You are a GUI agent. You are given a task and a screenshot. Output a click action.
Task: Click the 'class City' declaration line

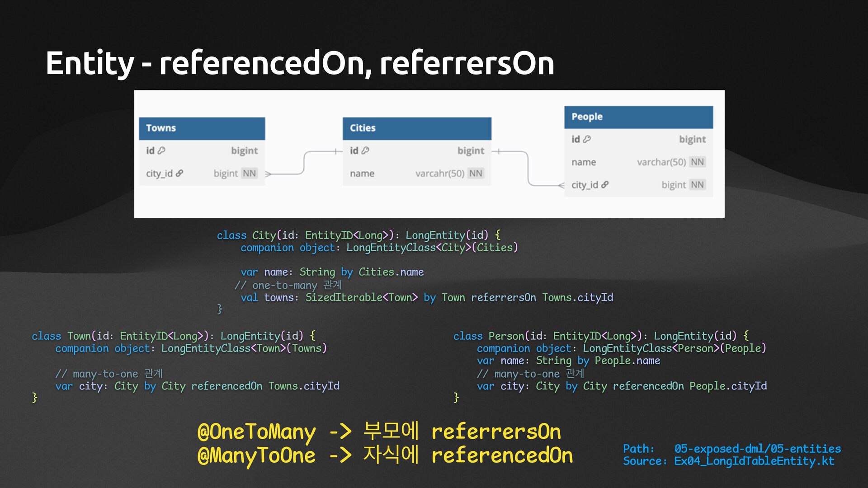click(x=358, y=235)
